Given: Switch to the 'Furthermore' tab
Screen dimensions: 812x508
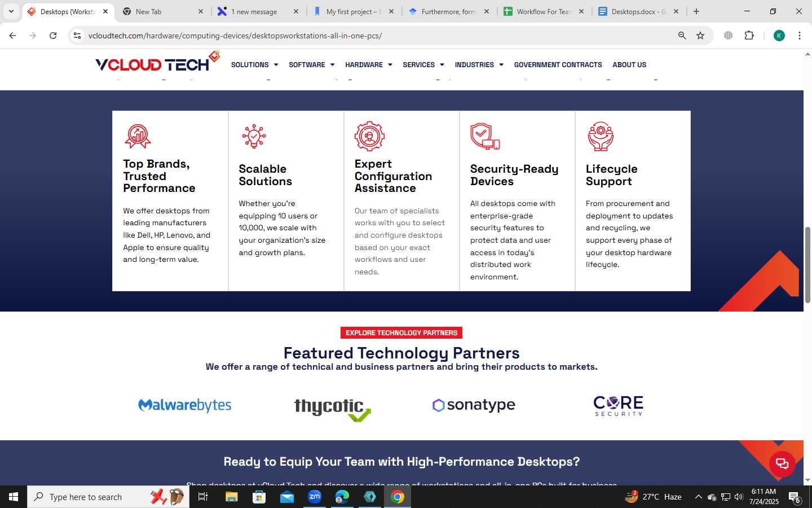Looking at the screenshot, I should pyautogui.click(x=448, y=11).
